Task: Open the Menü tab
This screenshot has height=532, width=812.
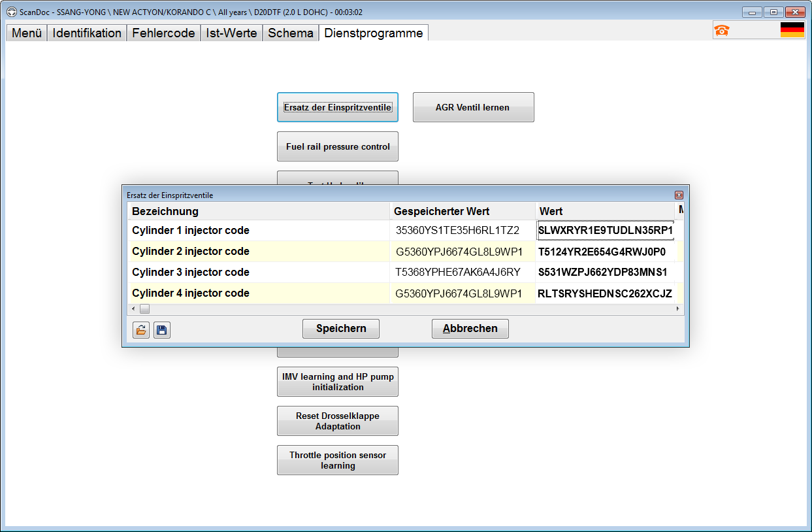Action: [x=27, y=33]
